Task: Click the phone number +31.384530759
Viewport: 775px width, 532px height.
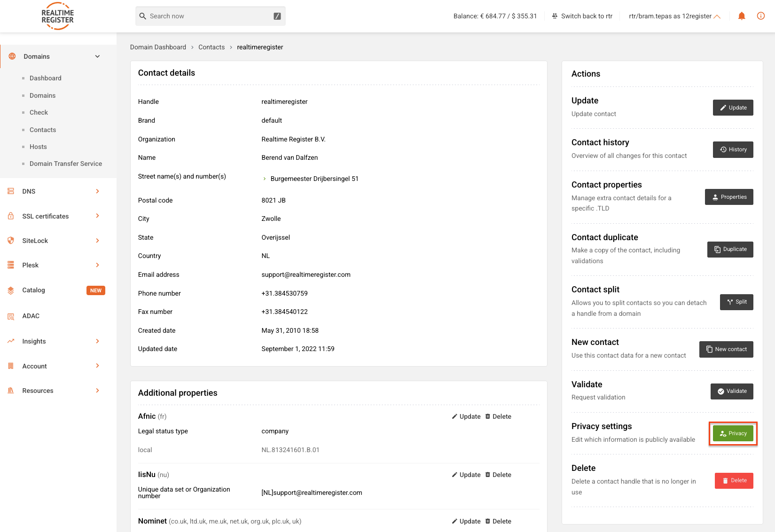Action: pyautogui.click(x=284, y=293)
